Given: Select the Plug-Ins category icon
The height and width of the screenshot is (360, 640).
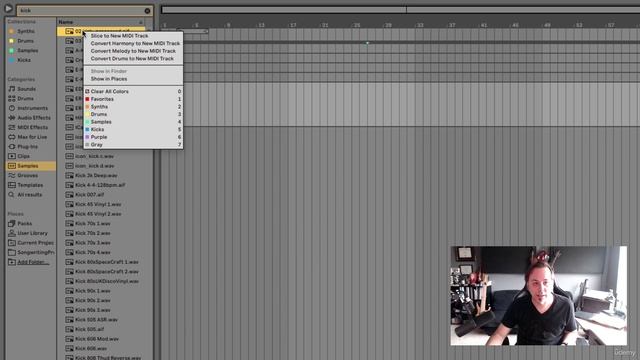Looking at the screenshot, I should coord(12,147).
